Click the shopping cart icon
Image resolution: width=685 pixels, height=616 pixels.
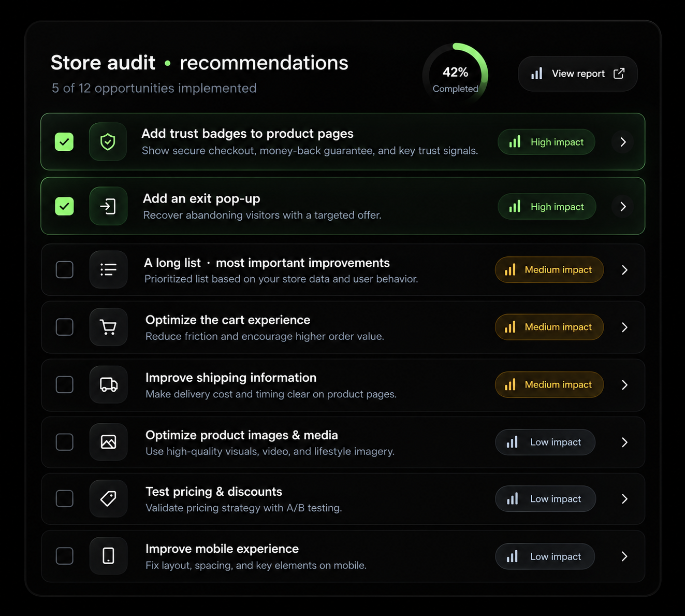108,327
